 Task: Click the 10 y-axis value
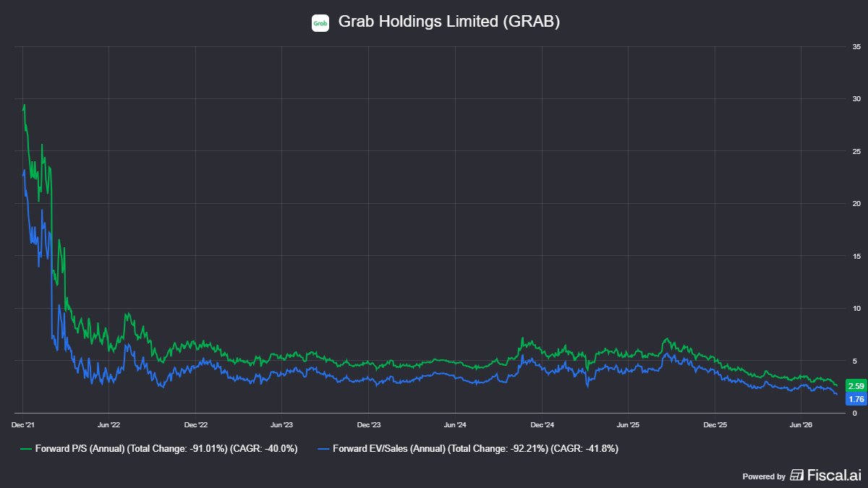(x=856, y=309)
